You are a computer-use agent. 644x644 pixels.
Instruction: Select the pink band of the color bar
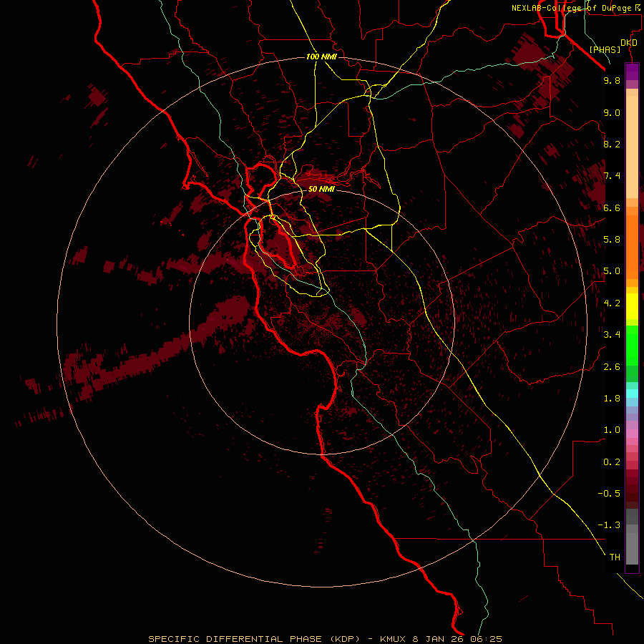coord(632,434)
